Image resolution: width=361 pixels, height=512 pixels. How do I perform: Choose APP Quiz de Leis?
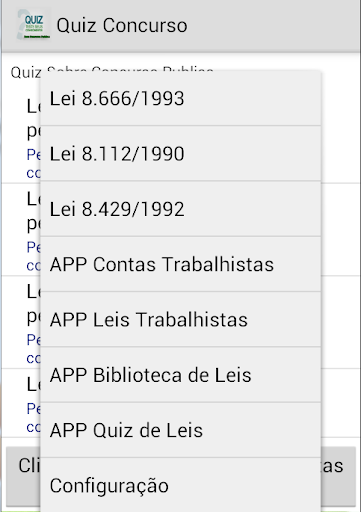[x=180, y=430]
